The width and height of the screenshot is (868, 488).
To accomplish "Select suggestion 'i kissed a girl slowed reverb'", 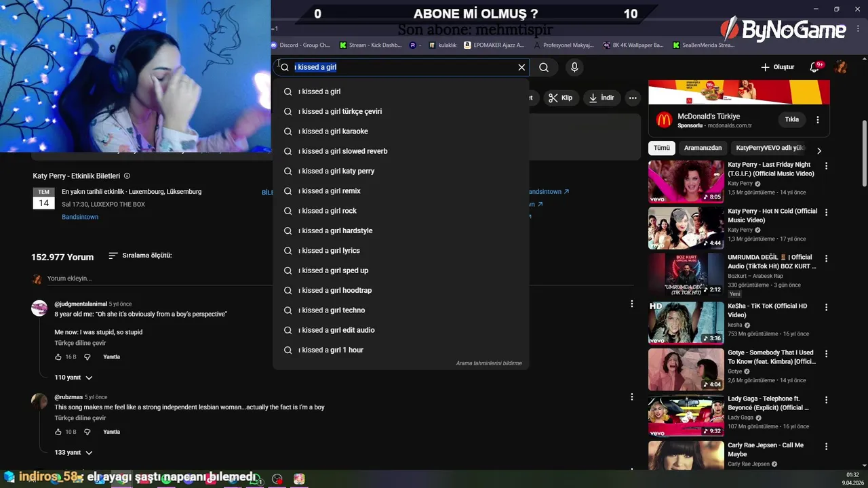I will pyautogui.click(x=401, y=151).
